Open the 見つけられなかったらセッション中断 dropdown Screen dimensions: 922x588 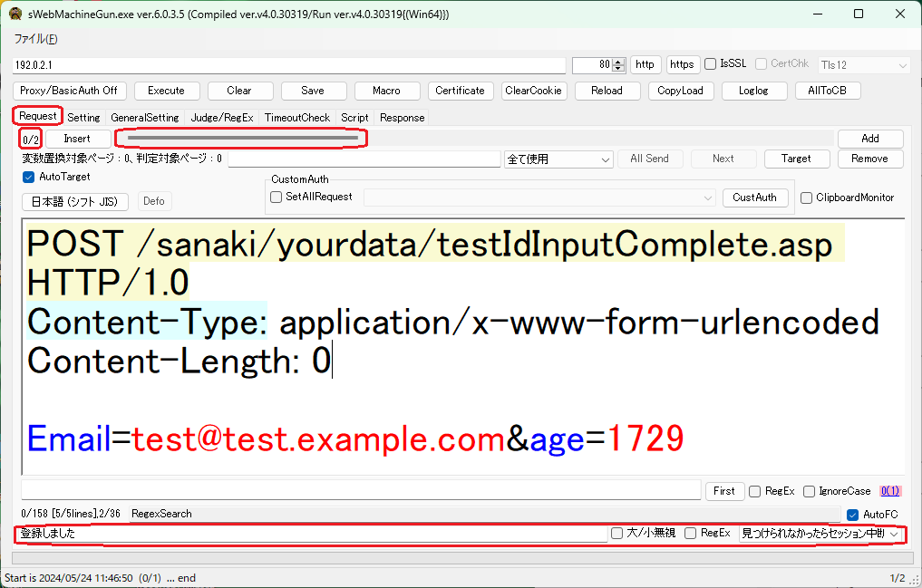pos(820,534)
